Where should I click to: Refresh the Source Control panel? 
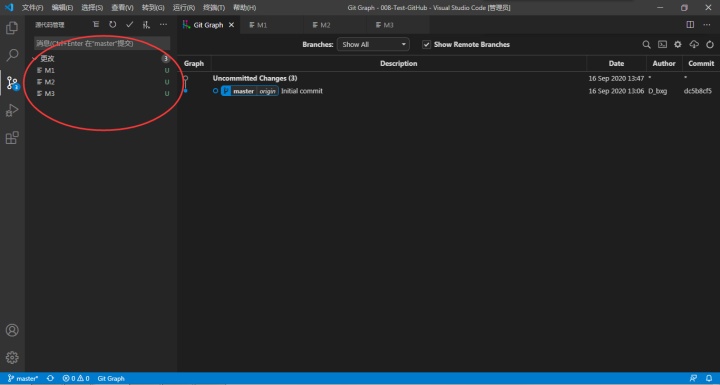click(112, 24)
